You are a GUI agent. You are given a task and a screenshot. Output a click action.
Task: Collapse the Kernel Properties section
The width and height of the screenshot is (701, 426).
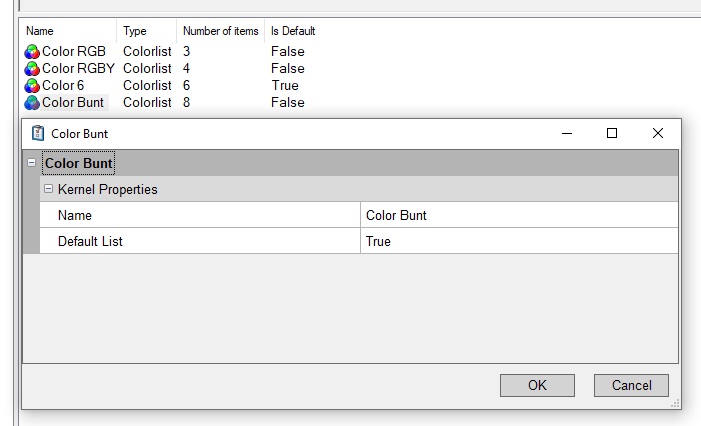(x=48, y=189)
